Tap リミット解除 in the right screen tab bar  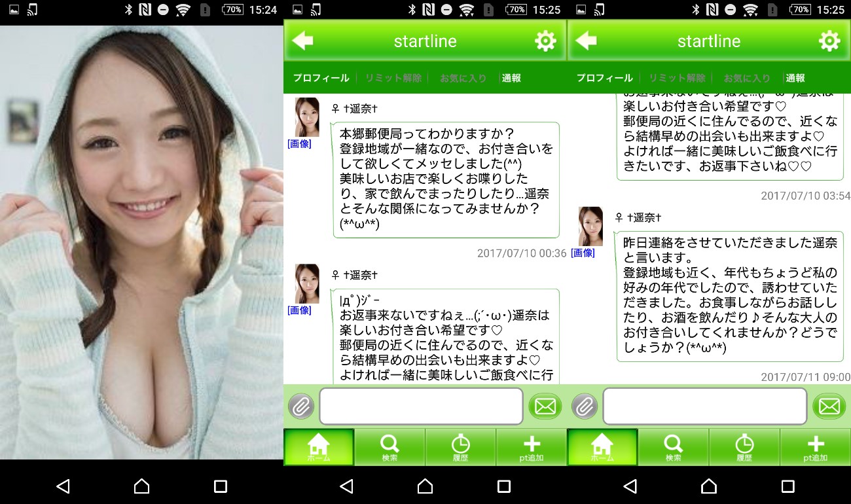coord(677,78)
